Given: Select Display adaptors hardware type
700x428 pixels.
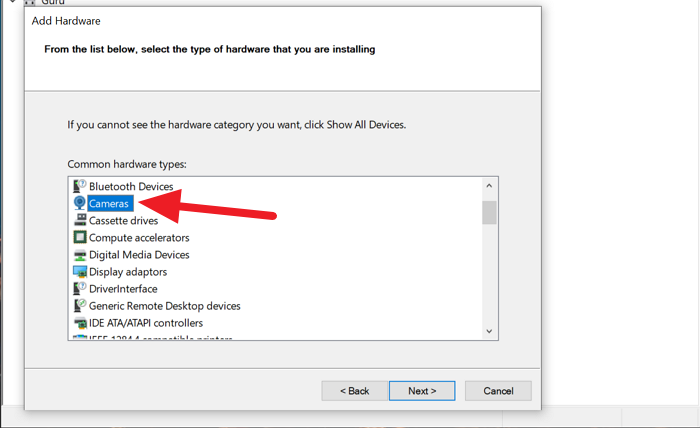Looking at the screenshot, I should (x=128, y=271).
